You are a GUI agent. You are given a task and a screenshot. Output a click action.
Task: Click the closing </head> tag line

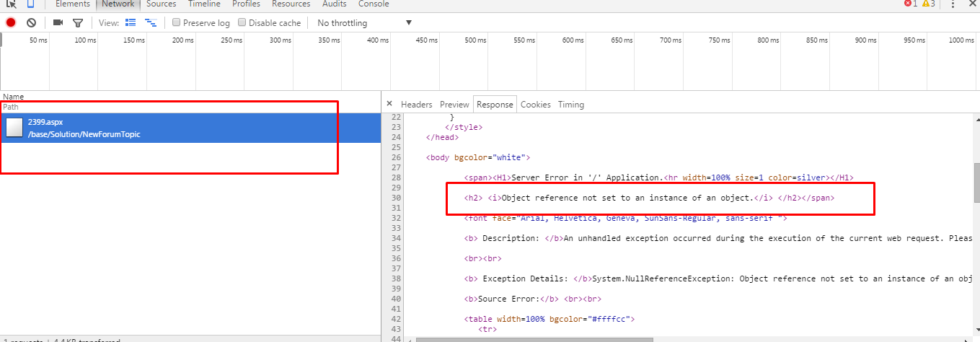tap(442, 137)
